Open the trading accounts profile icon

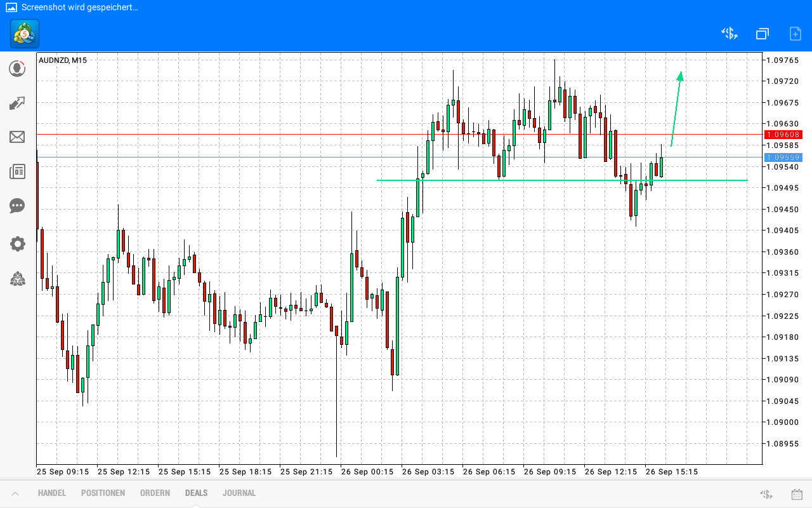point(17,69)
